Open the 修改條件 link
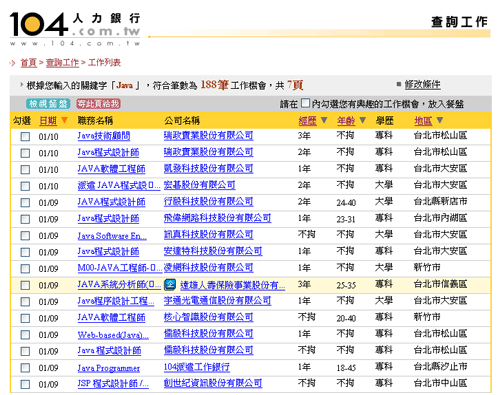This screenshot has width=500, height=395. [x=422, y=85]
